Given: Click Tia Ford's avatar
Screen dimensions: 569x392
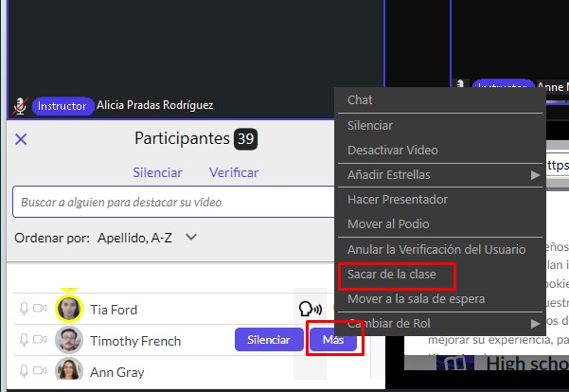Looking at the screenshot, I should click(68, 309).
